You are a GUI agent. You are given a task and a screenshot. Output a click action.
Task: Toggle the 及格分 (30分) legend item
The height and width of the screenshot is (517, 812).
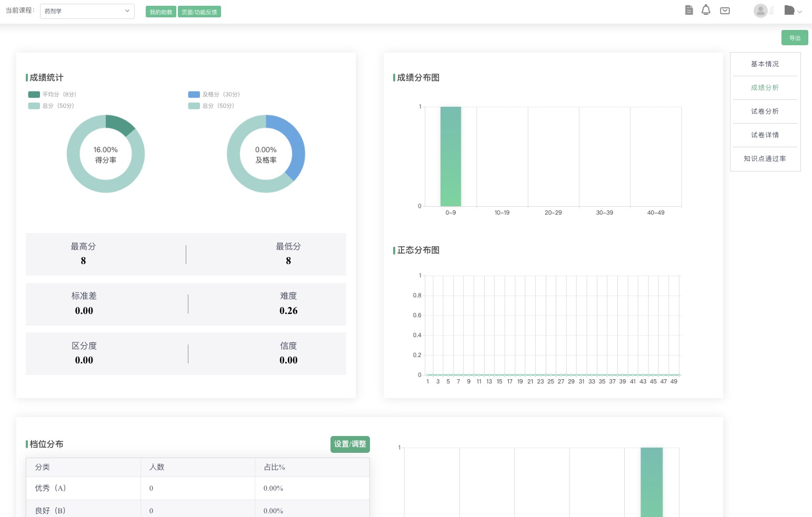[x=214, y=94]
